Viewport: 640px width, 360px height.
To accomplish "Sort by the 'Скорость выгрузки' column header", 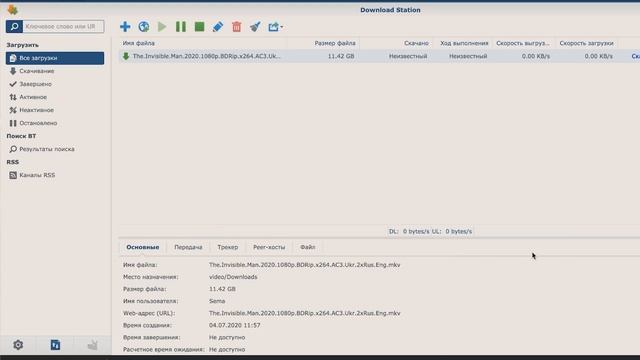I will click(x=523, y=43).
